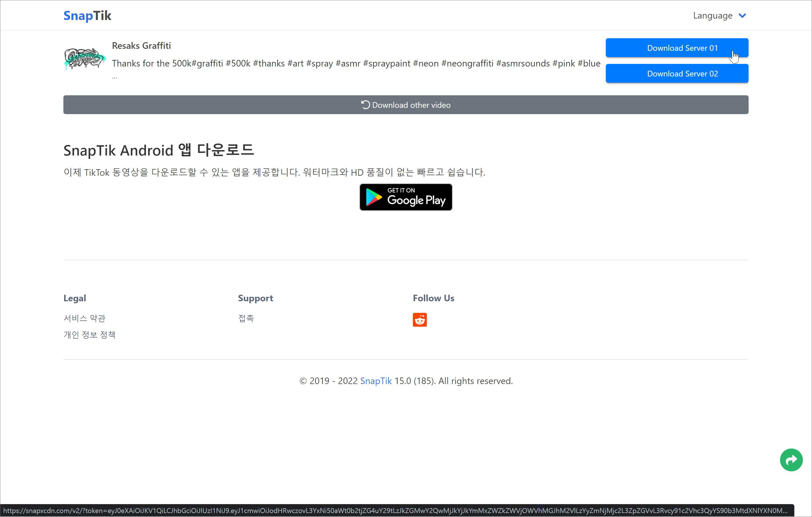Click the video caption 'Thanks for the 500k#graffiti' text
The width and height of the screenshot is (812, 517).
click(x=356, y=63)
